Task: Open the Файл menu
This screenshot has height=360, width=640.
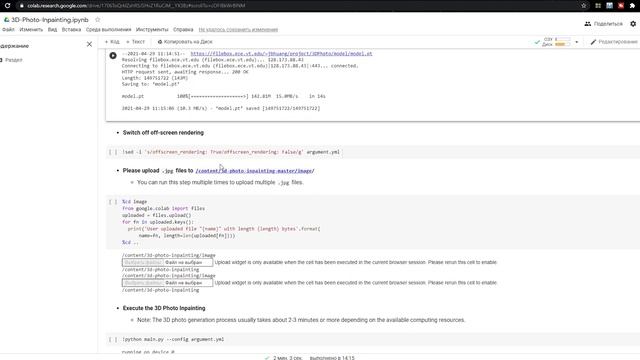Action: (x=8, y=29)
